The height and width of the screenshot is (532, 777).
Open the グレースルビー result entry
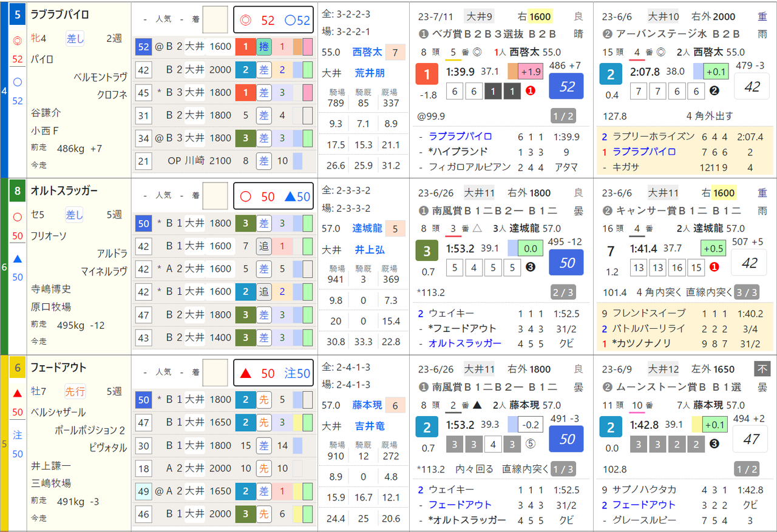tap(644, 520)
